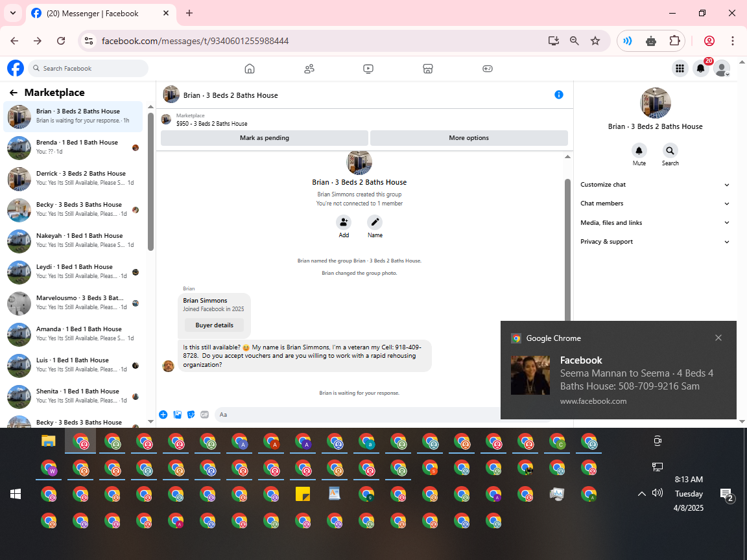Search within the Brian conversation
747x560 pixels.
click(670, 150)
